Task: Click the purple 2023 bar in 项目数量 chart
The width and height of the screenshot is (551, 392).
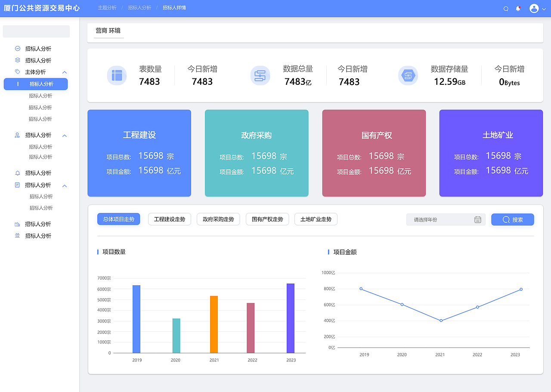Action: pos(291,318)
